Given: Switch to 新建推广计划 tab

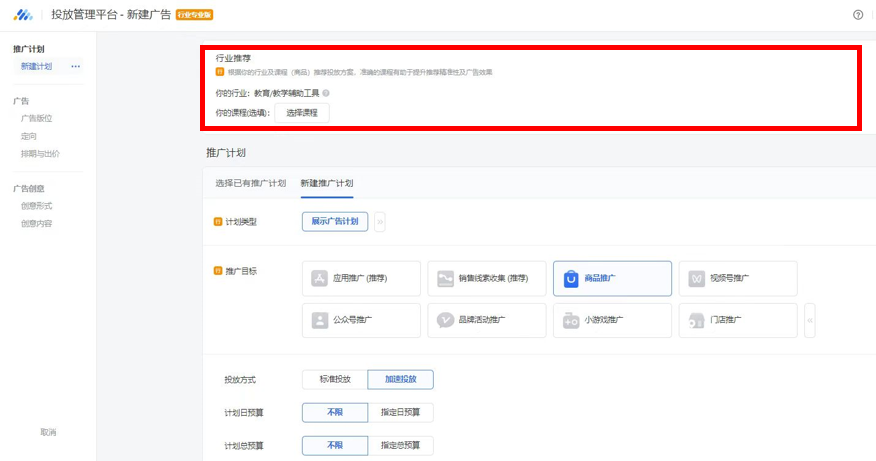Looking at the screenshot, I should 327,183.
